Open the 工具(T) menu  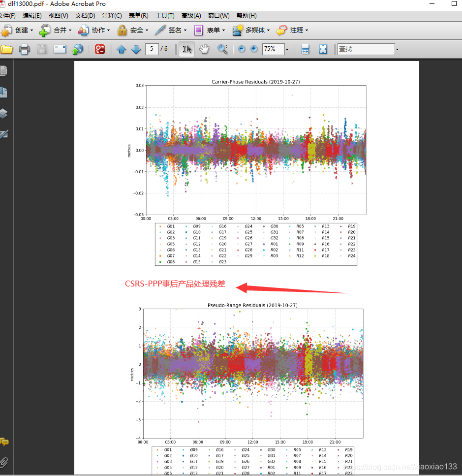(x=165, y=15)
